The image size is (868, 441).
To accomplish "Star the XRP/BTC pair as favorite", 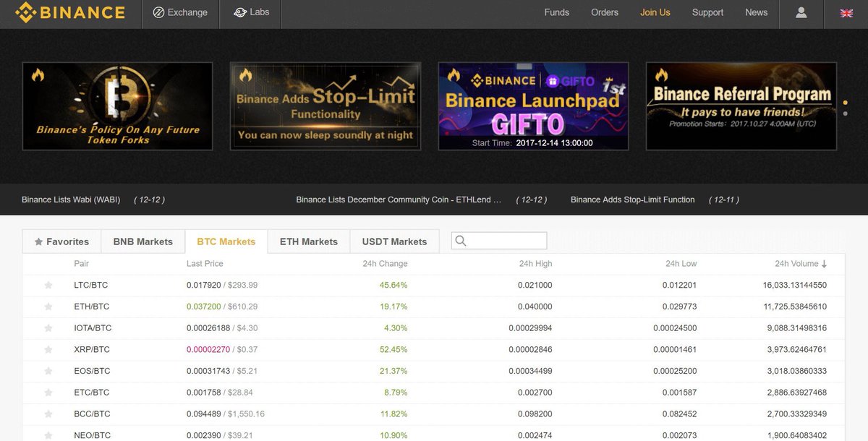I will tap(48, 350).
